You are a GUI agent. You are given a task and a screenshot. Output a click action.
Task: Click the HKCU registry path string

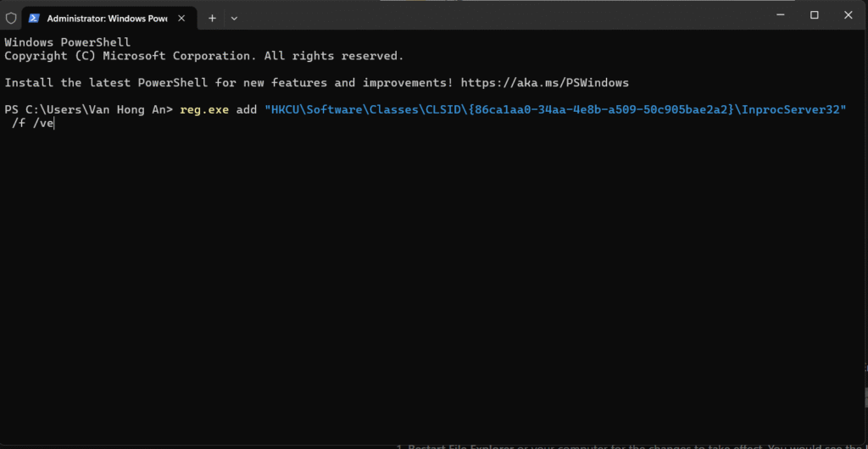pos(555,110)
